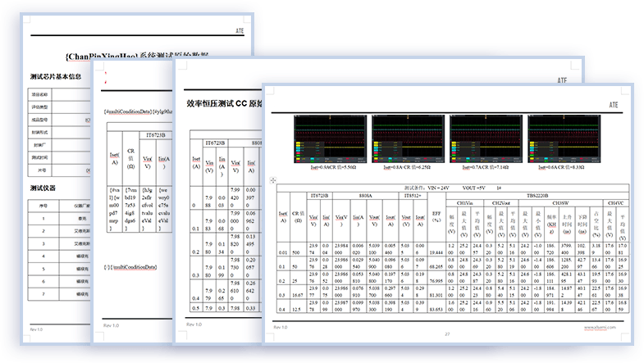Select the '8808A' column group header
This screenshot has height=363, width=644.
(x=365, y=196)
